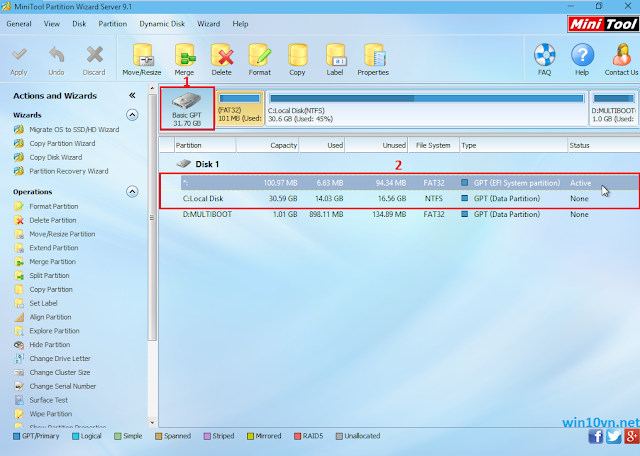Launch Migrate OS to SSD/HD Wizard
This screenshot has width=640, height=456.
74,129
